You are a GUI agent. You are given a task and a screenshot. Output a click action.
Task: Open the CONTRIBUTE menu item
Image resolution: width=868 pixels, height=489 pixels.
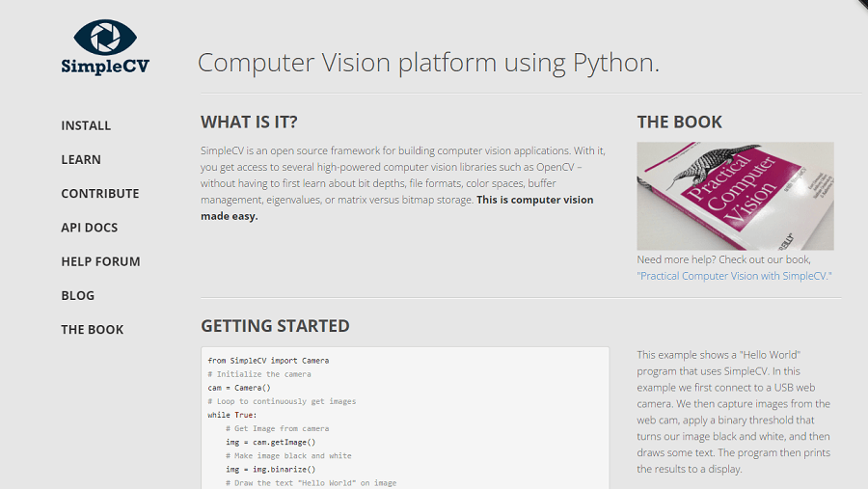[x=100, y=193]
